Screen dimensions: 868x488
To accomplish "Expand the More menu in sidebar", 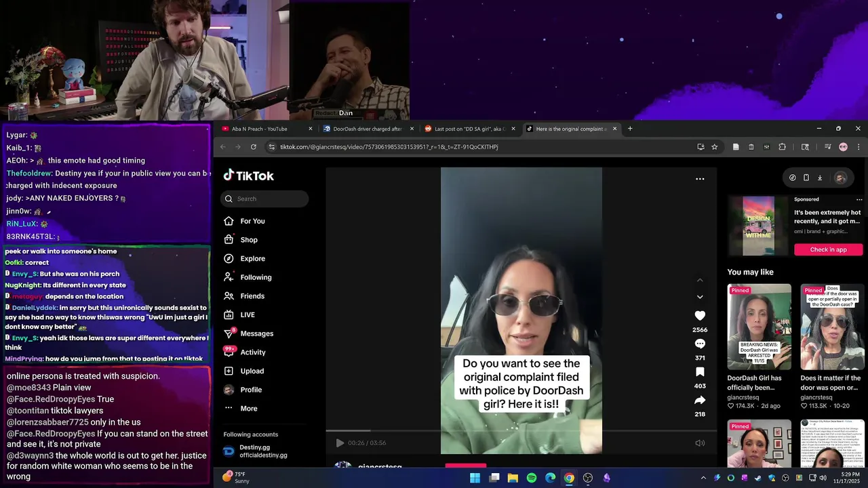I will [x=241, y=409].
